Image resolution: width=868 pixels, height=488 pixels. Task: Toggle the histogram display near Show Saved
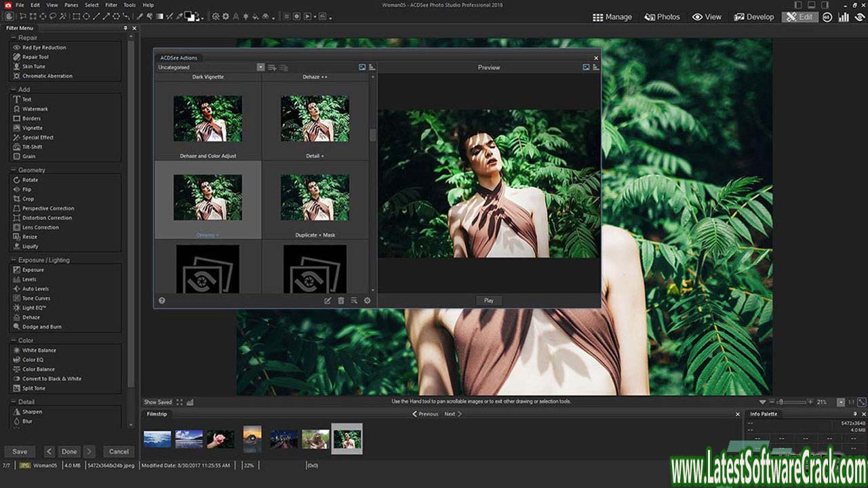[191, 401]
